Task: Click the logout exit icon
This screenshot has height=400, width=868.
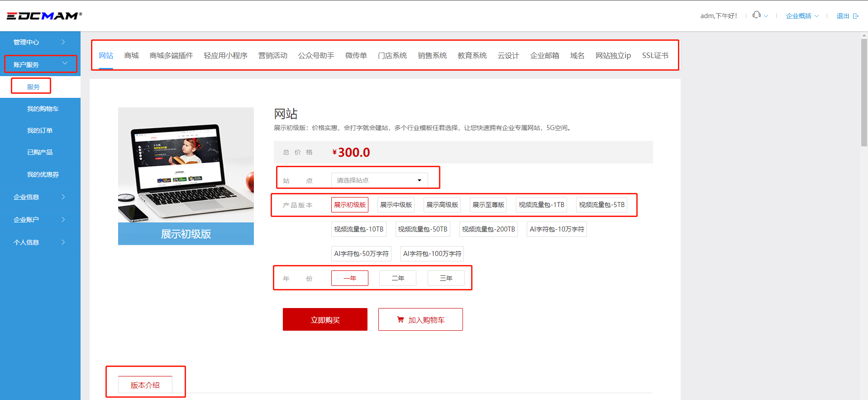Action: click(x=855, y=16)
